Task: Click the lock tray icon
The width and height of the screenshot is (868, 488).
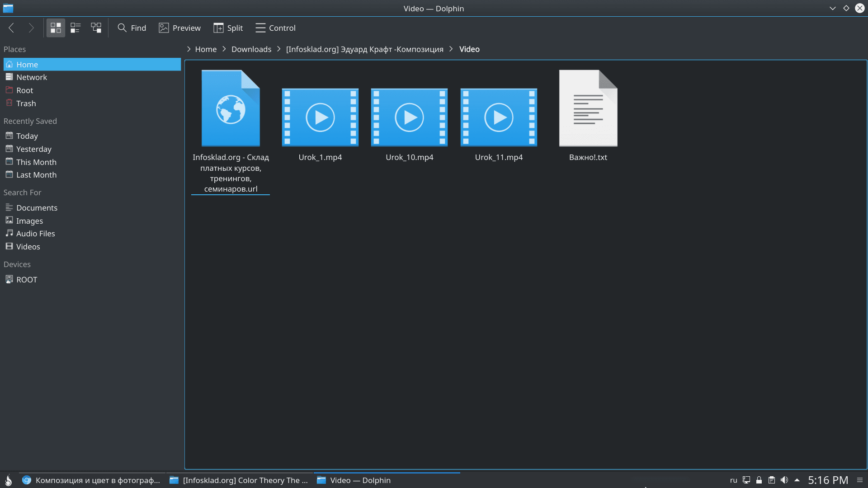Action: pyautogui.click(x=759, y=480)
